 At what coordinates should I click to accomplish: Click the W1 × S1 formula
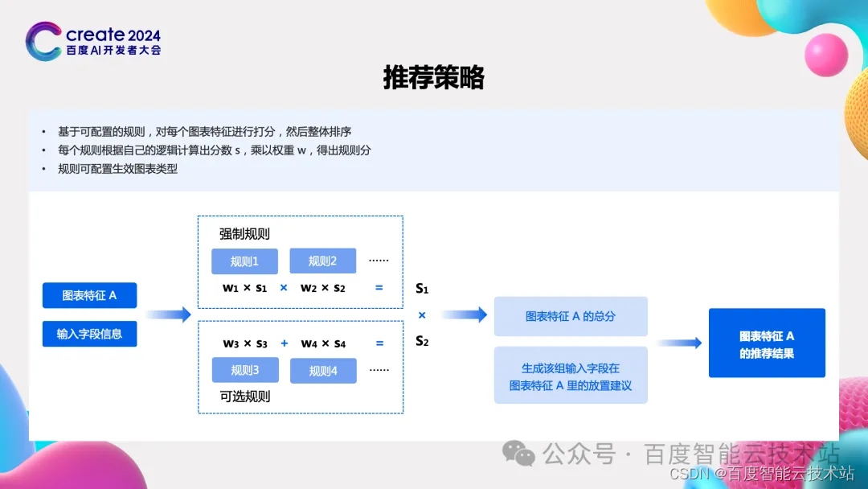point(244,288)
